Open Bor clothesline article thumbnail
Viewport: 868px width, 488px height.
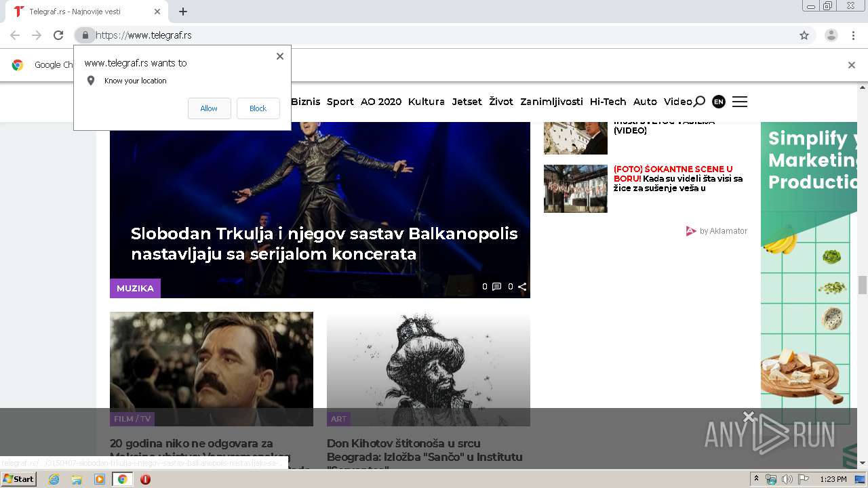tap(576, 188)
